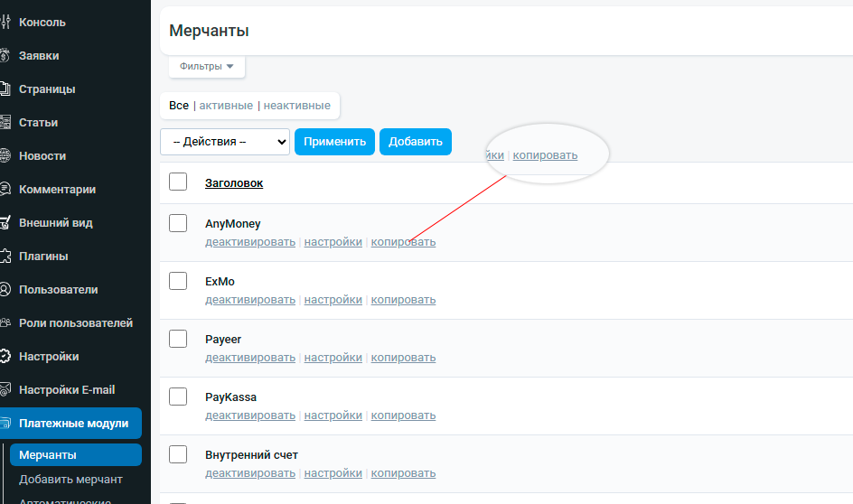Click the Пользователи user icon
Image resolution: width=853 pixels, height=504 pixels.
click(5, 289)
